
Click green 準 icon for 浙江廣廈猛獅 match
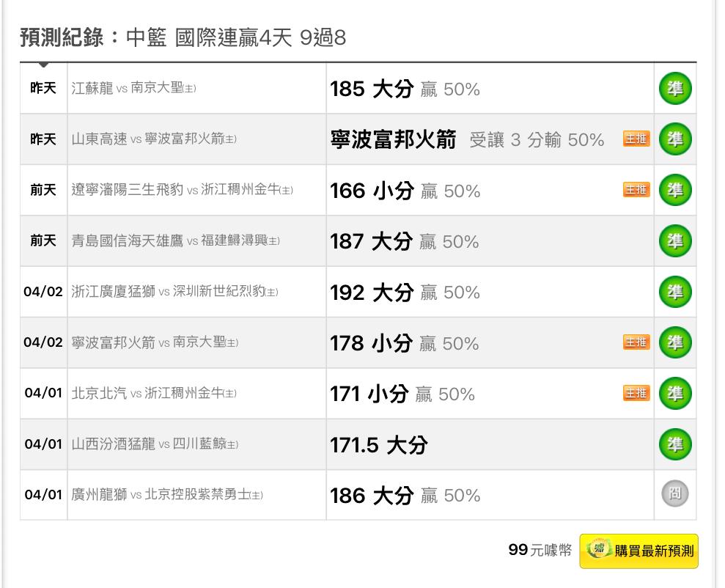click(x=675, y=292)
